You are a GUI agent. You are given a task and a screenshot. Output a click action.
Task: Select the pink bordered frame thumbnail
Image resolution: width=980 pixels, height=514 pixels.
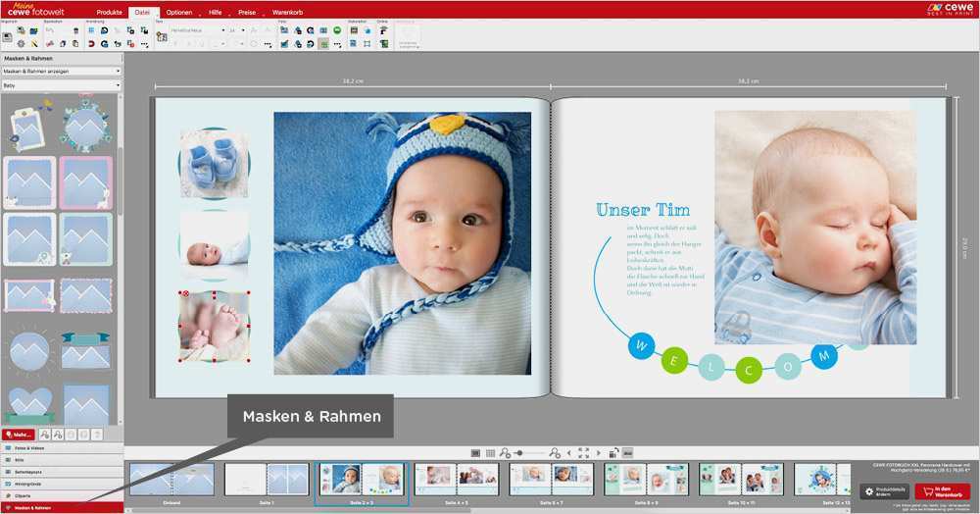[x=86, y=182]
